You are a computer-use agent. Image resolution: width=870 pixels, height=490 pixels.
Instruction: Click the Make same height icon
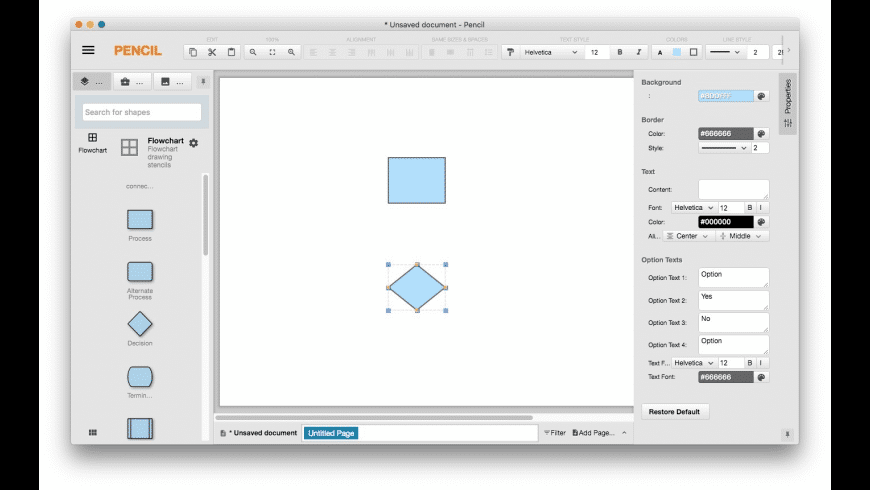(451, 52)
